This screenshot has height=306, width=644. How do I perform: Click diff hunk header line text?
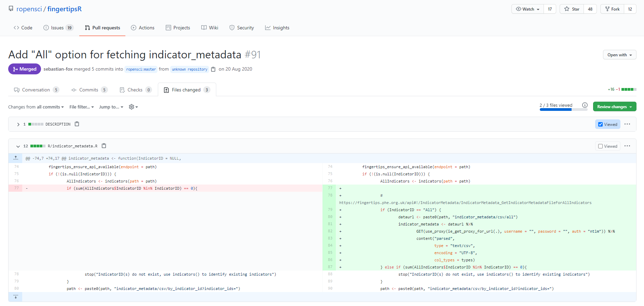[x=103, y=158]
